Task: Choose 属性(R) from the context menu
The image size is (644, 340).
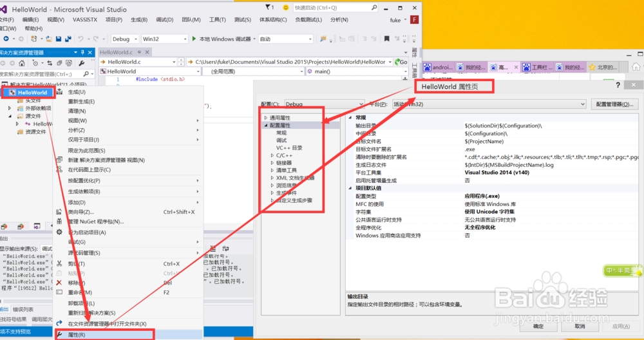Action: pos(129,335)
